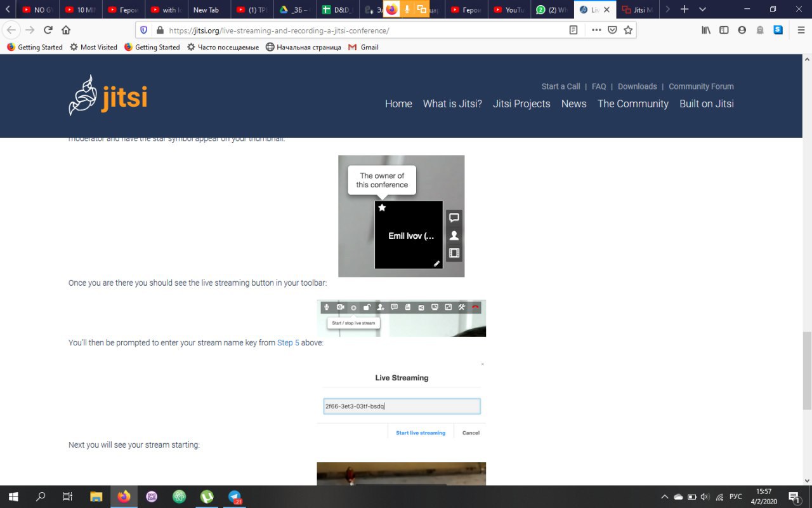Screen dimensions: 812x508
Task: Open 'What is Jitsi?' menu item
Action: pos(452,104)
